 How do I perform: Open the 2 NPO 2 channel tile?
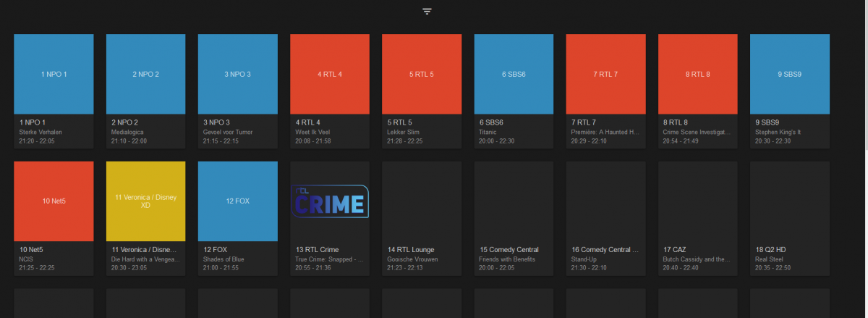click(x=145, y=74)
